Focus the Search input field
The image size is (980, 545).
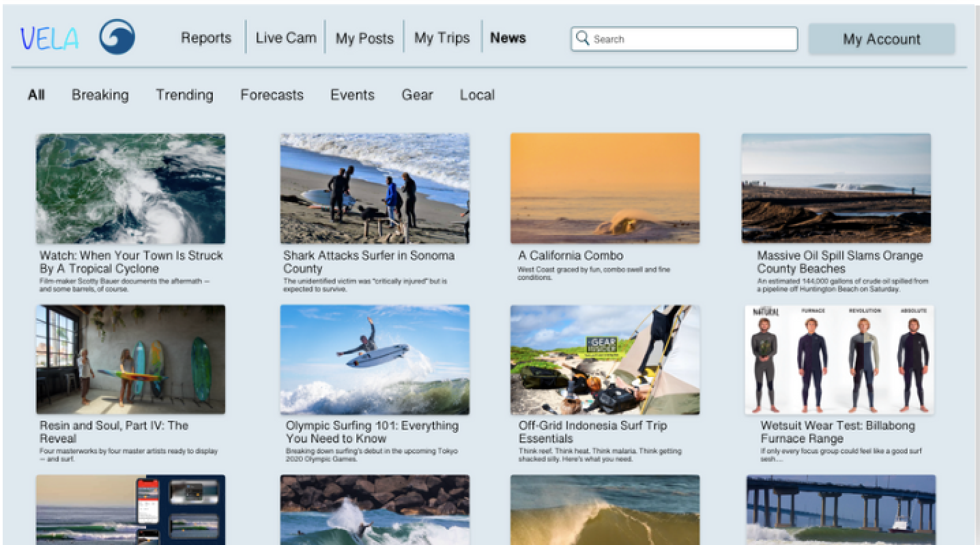(x=684, y=39)
